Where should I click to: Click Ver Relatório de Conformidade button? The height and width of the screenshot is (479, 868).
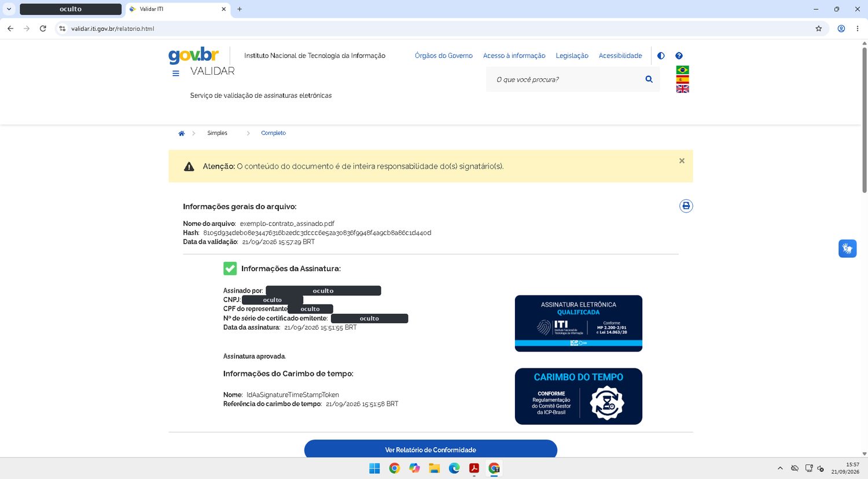pos(431,449)
